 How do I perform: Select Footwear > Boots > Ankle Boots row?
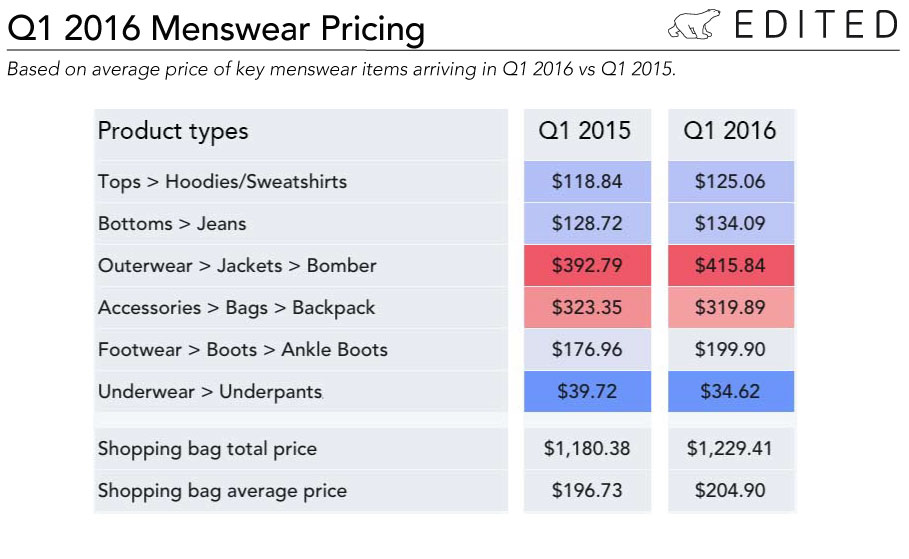(x=301, y=350)
